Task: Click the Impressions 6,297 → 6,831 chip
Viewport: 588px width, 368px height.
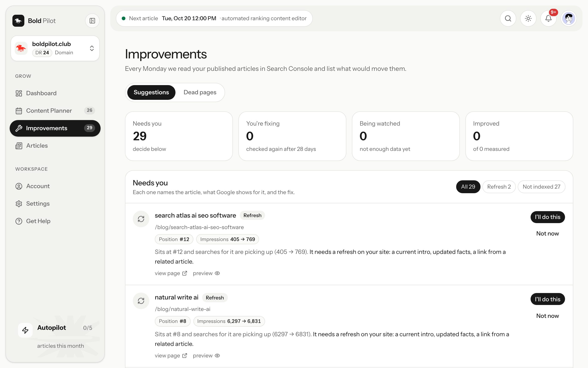Action: [229, 321]
